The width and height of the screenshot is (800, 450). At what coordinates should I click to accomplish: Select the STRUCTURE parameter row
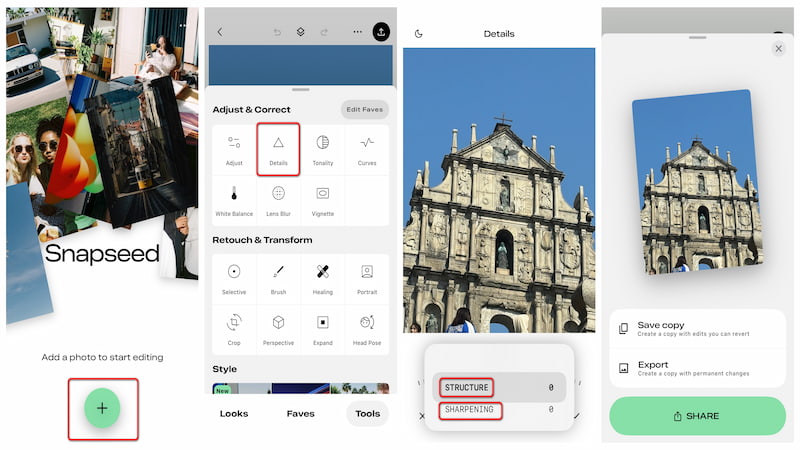(x=499, y=387)
